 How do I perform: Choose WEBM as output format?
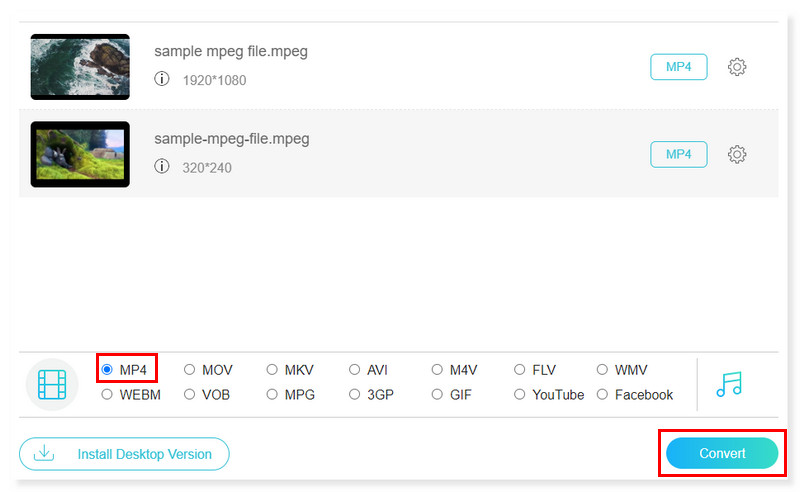pos(107,395)
